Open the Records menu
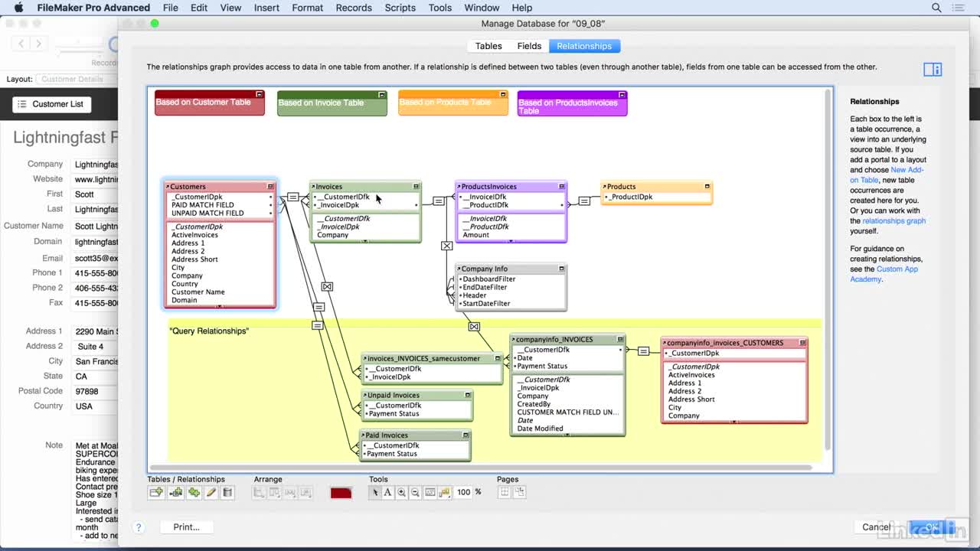This screenshot has height=551, width=980. point(354,8)
